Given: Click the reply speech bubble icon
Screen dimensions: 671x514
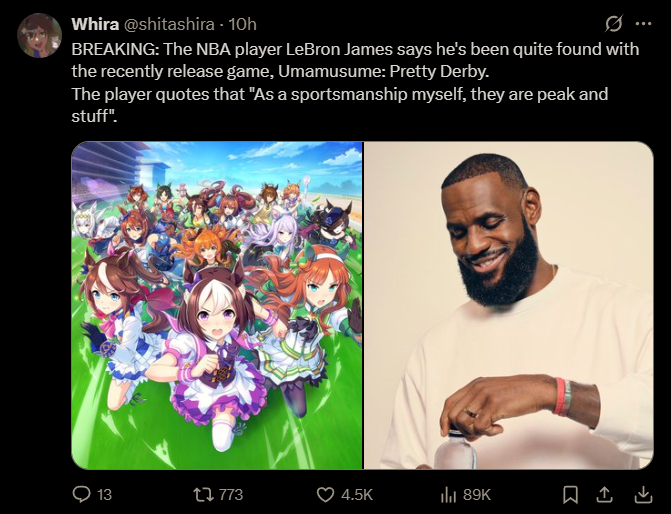Looking at the screenshot, I should click(x=81, y=494).
